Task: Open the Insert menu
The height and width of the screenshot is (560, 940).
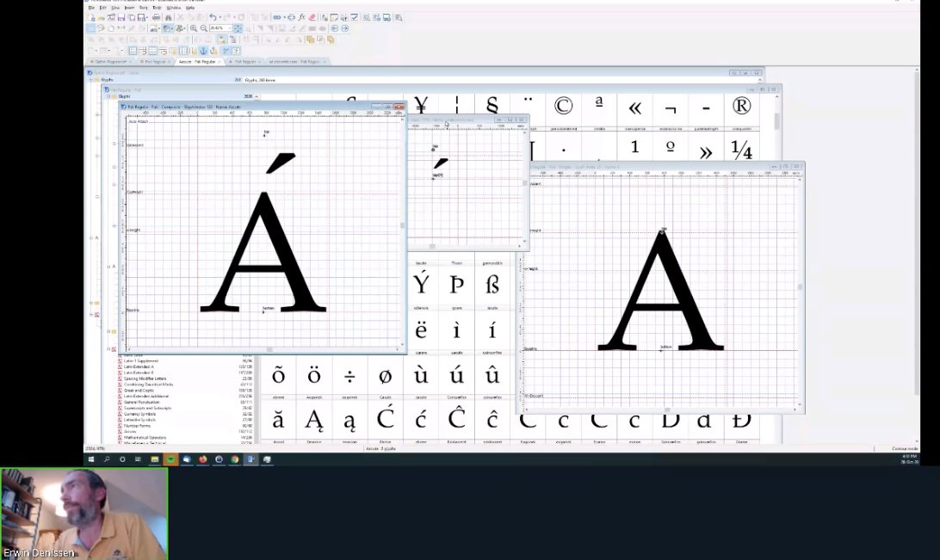Action: [x=129, y=8]
